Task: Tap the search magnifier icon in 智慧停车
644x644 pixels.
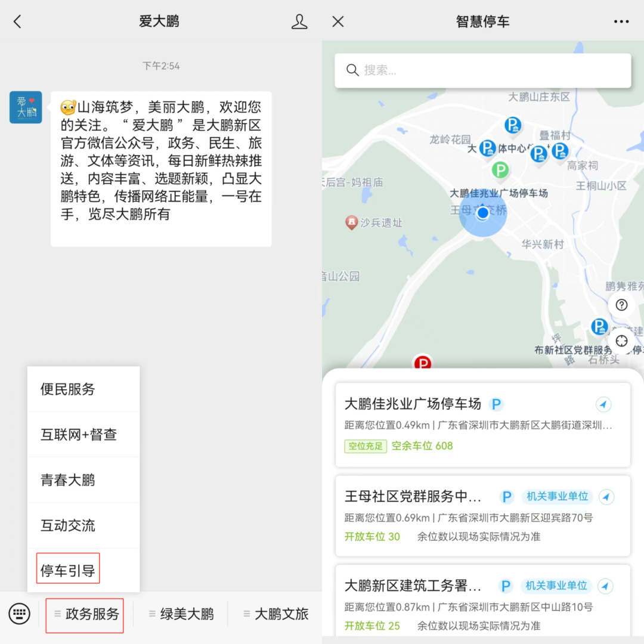Action: coord(352,70)
